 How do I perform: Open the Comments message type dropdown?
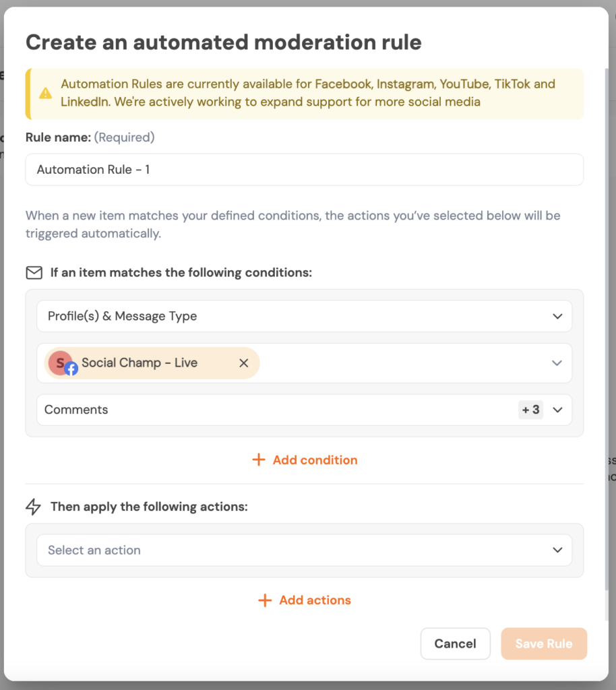pyautogui.click(x=270, y=410)
